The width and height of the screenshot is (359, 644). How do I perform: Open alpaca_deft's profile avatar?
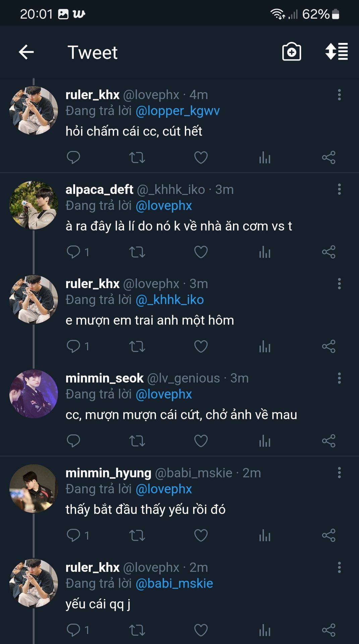34,205
